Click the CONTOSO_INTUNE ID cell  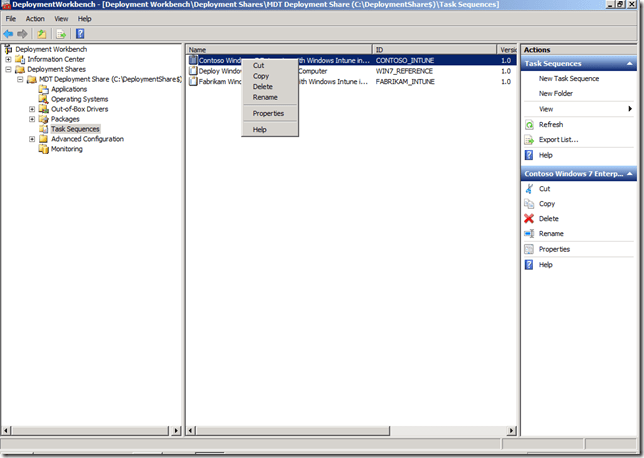tap(405, 60)
